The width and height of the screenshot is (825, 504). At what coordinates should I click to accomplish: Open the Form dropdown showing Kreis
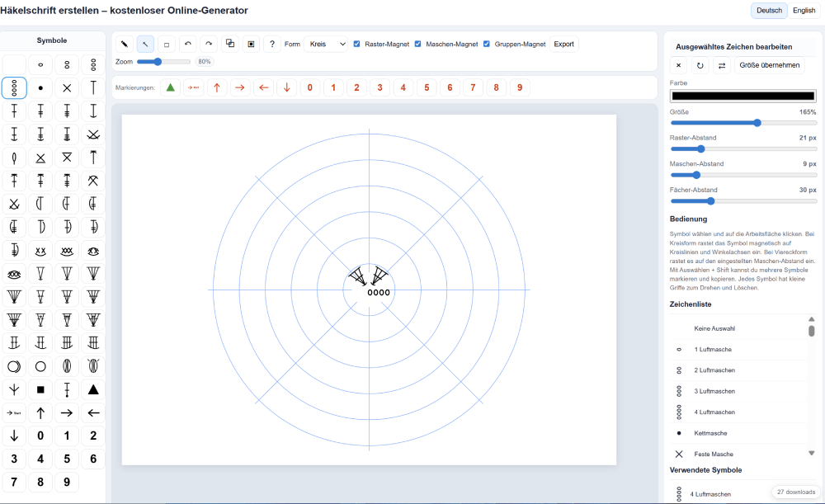pos(326,45)
